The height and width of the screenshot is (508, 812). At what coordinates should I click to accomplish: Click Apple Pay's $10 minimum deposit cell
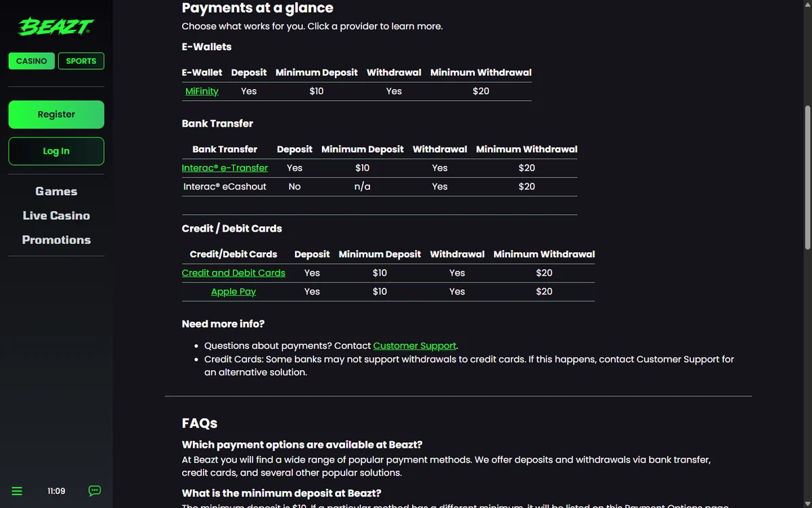[380, 292]
